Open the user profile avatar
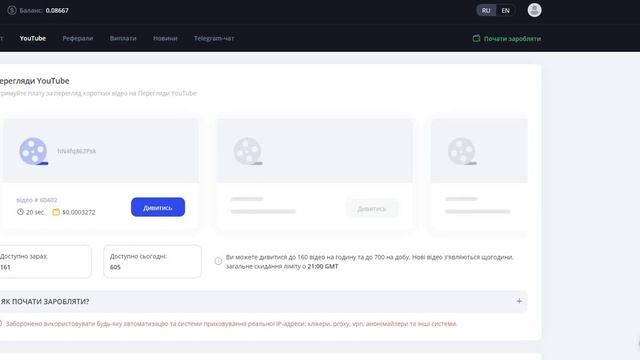The height and width of the screenshot is (360, 640). (x=534, y=10)
